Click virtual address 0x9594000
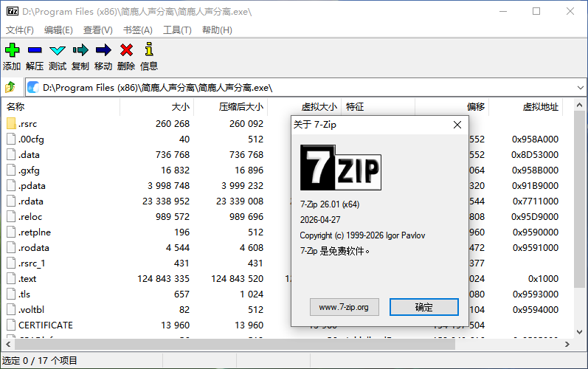The image size is (588, 369). click(535, 310)
